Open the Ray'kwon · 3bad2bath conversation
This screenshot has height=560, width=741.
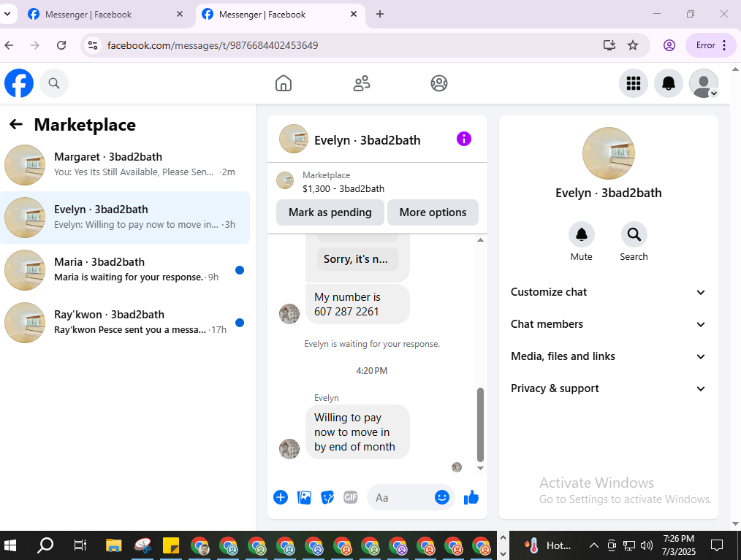[x=125, y=323]
